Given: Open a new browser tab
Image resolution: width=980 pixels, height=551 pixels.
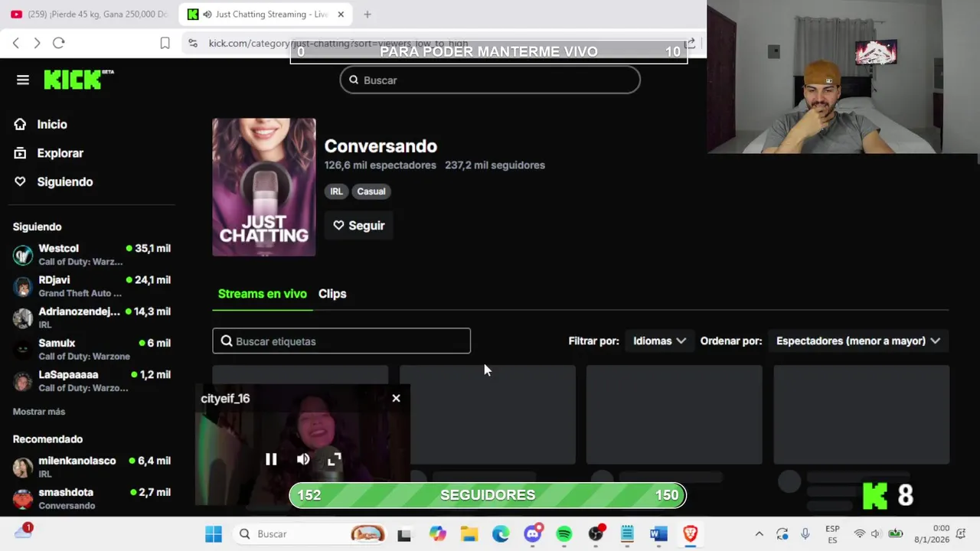Looking at the screenshot, I should [367, 14].
